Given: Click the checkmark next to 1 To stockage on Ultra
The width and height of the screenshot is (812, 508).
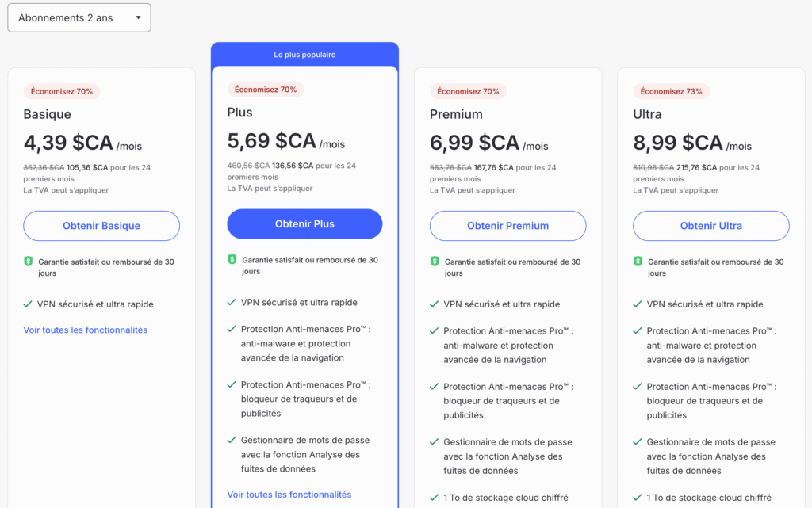Looking at the screenshot, I should point(637,496).
